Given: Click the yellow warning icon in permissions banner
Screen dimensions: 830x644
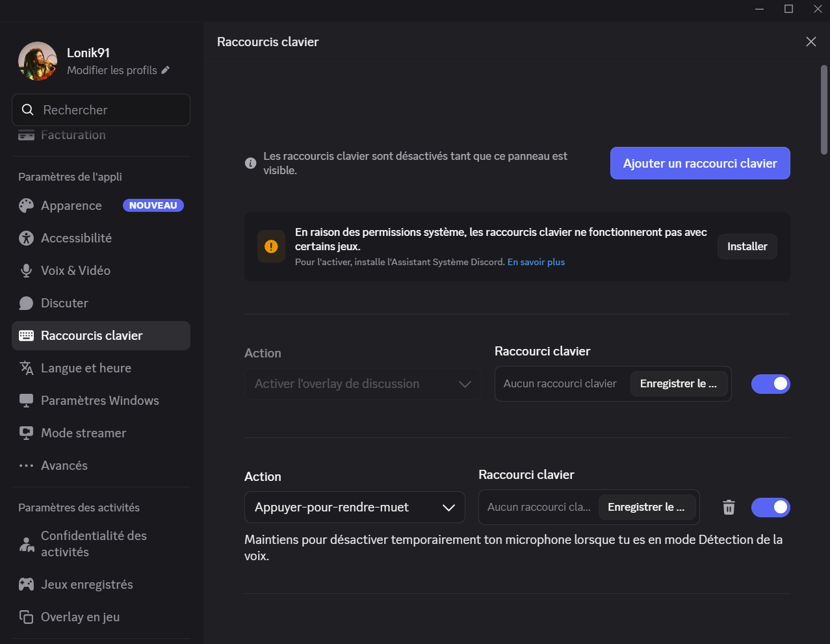Looking at the screenshot, I should (x=271, y=246).
